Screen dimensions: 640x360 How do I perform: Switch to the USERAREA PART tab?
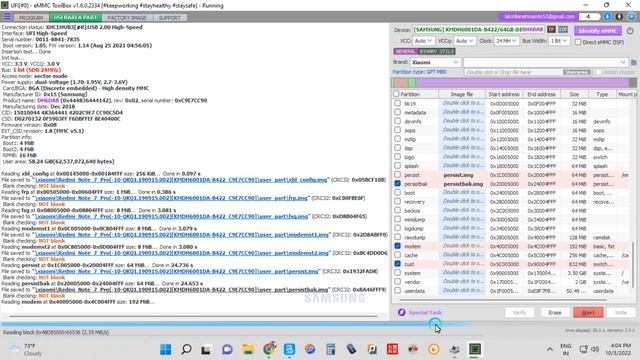coord(75,18)
